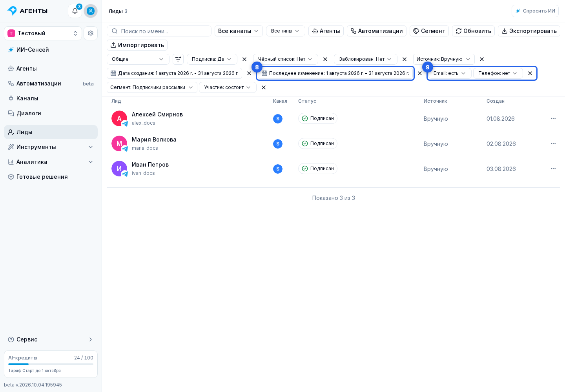Viewport: 565px width, 392px height.
Task: Remove the Сегмент and Участие filter
Action: coord(264,87)
